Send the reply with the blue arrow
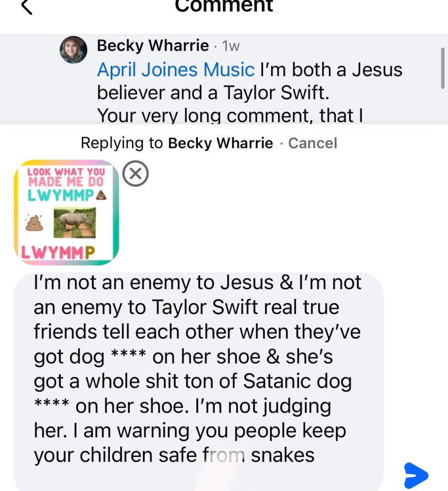Image resolution: width=448 pixels, height=491 pixels. 415,475
